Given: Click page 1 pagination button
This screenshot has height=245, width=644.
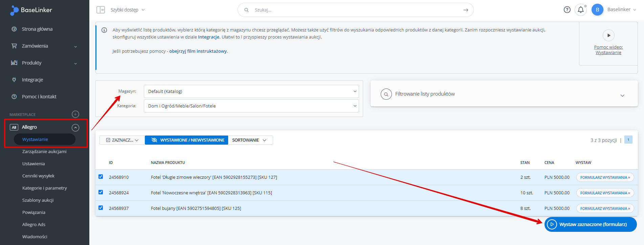Looking at the screenshot, I should pos(628,140).
